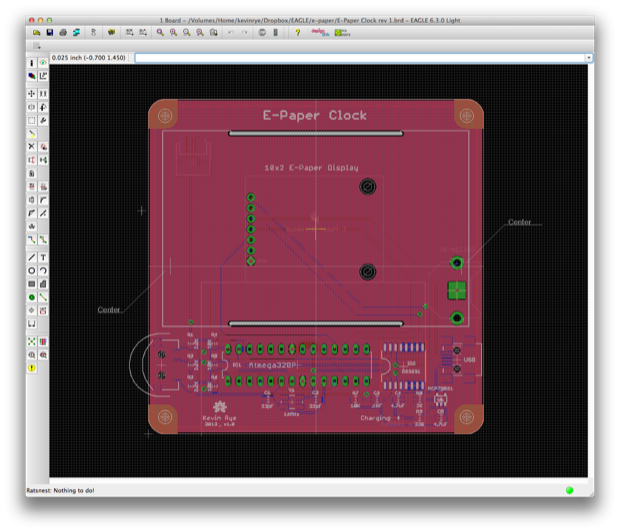Select the Route tool
This screenshot has height=532, width=620.
pos(32,240)
